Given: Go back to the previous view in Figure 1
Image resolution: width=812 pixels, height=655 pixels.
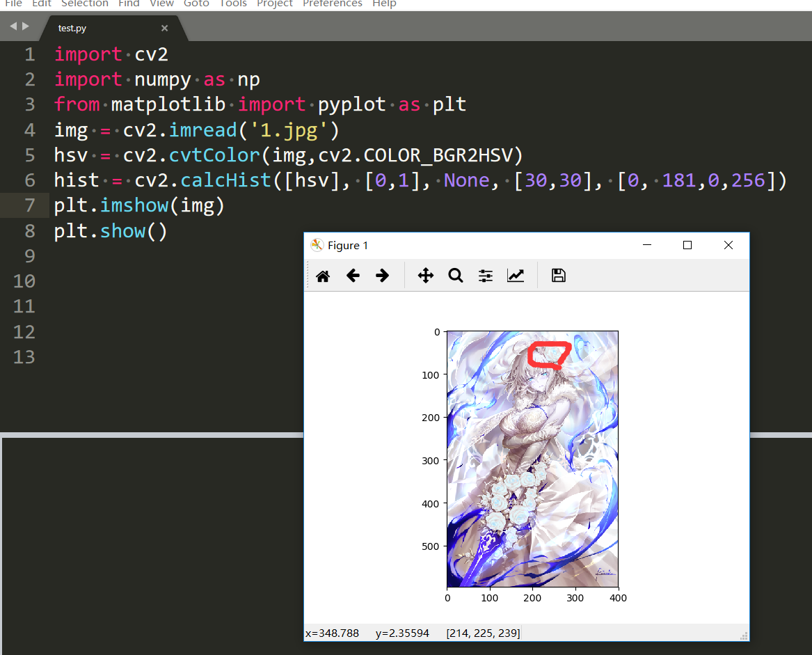Looking at the screenshot, I should tap(353, 276).
